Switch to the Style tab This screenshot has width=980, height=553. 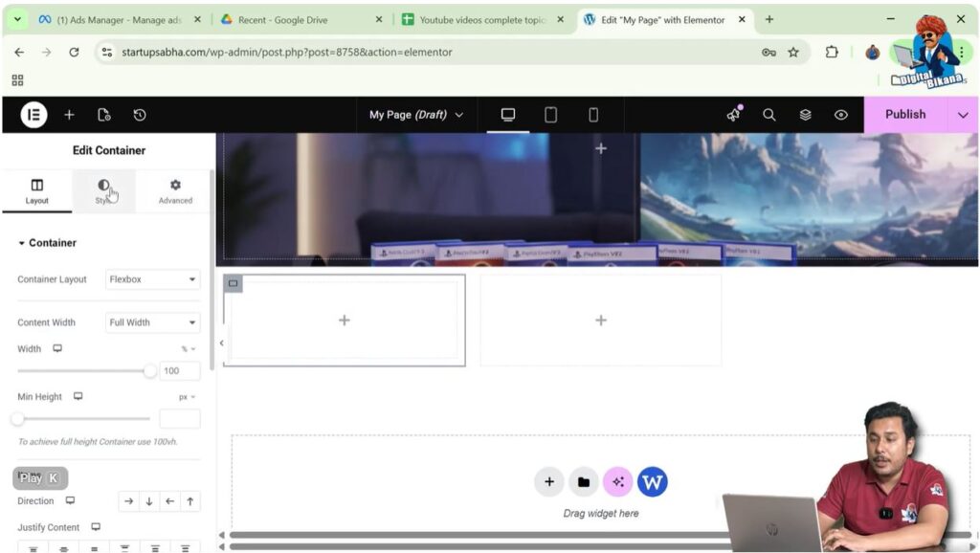tap(103, 190)
